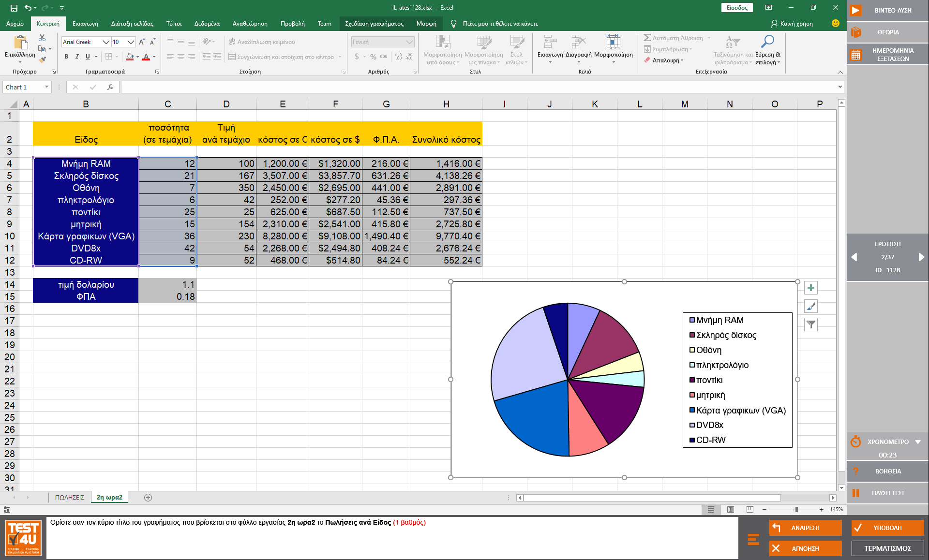Select column H header
The height and width of the screenshot is (560, 929).
point(446,104)
